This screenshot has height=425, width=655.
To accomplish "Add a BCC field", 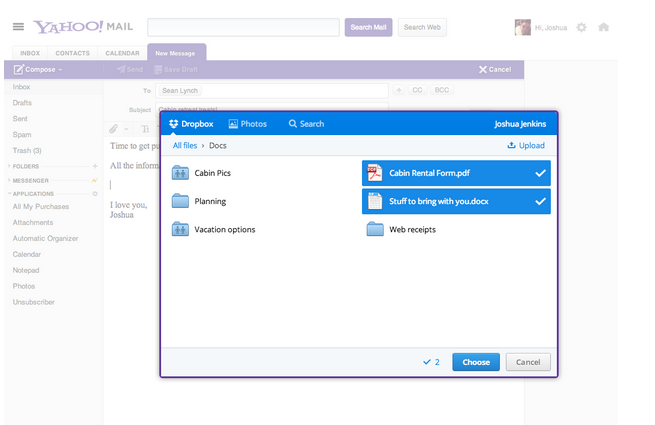I will [442, 90].
